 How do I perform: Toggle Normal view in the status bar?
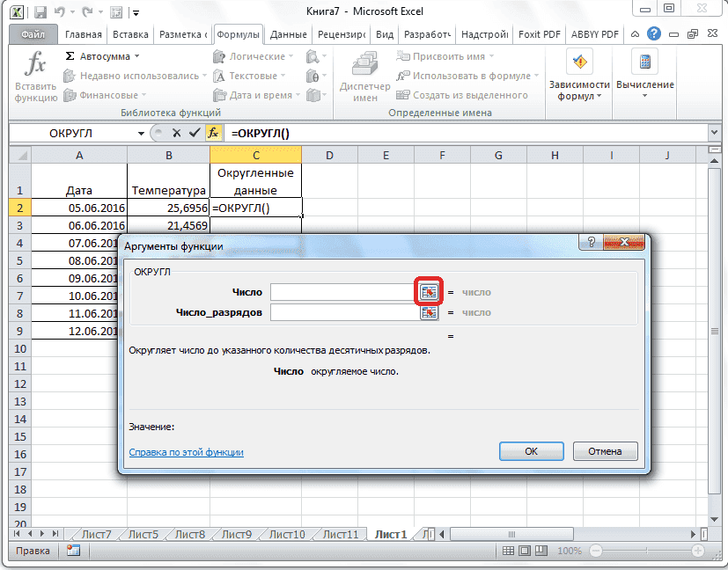pos(509,551)
